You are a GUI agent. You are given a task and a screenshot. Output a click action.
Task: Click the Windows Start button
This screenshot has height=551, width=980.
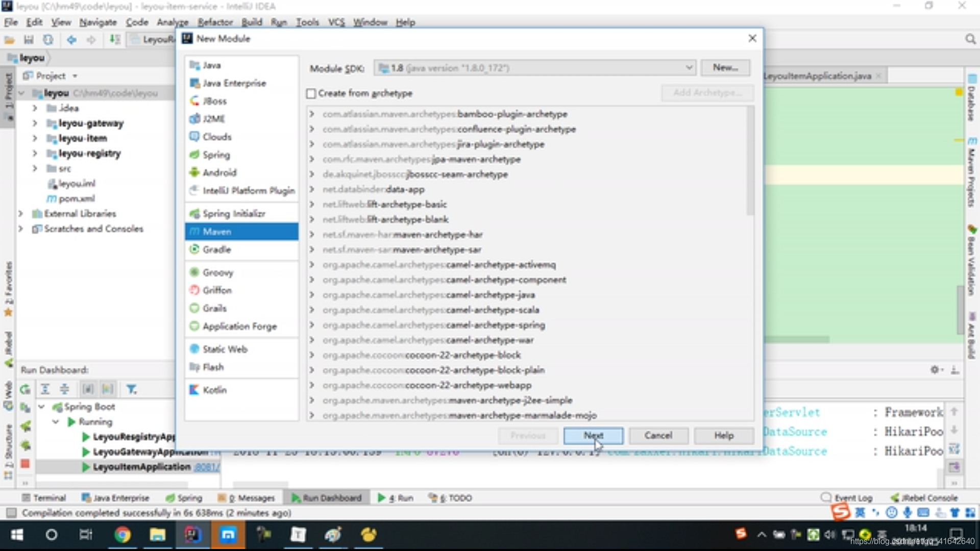tap(17, 535)
